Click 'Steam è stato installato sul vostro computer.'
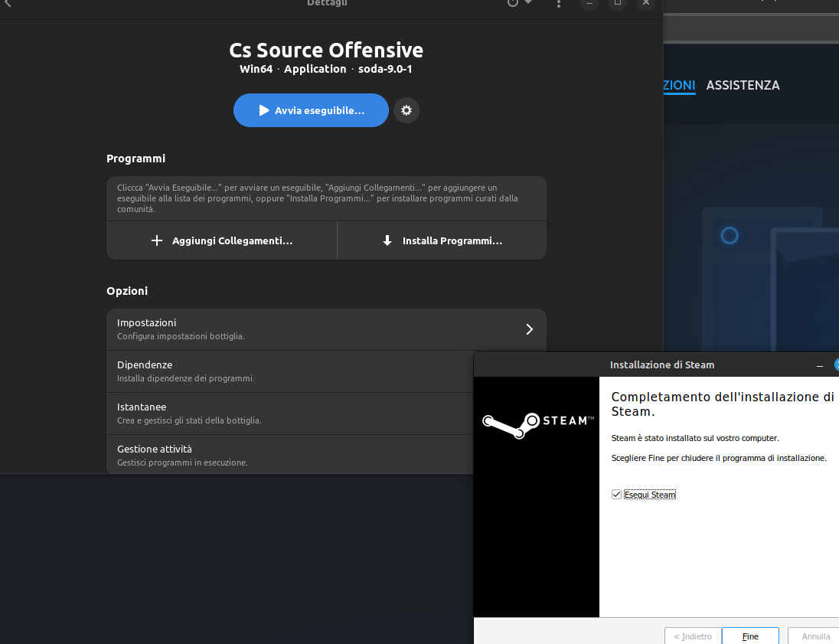This screenshot has width=839, height=644. click(x=695, y=438)
